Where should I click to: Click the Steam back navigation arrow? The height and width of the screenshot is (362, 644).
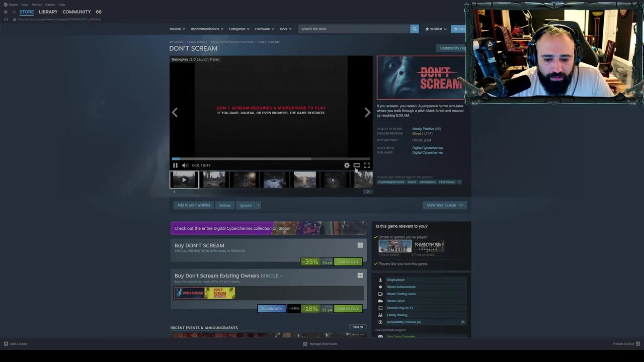pyautogui.click(x=6, y=12)
